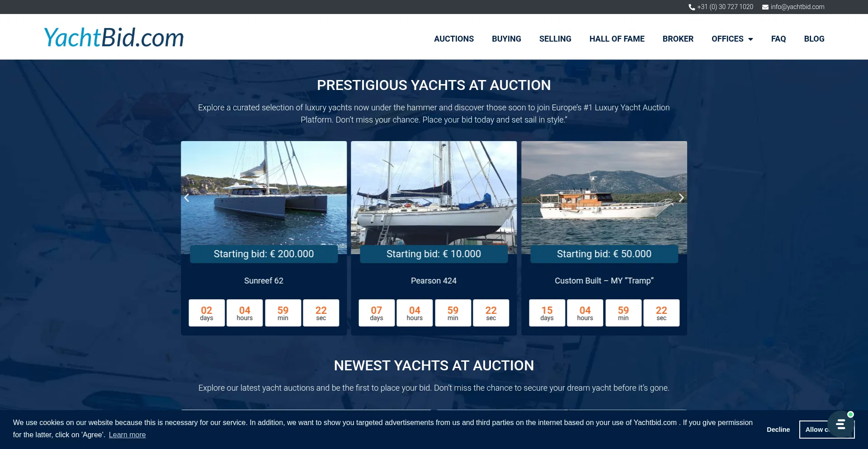Call the phone number +31 (0) 30 727 1020
Image resolution: width=868 pixels, height=449 pixels.
(x=725, y=7)
